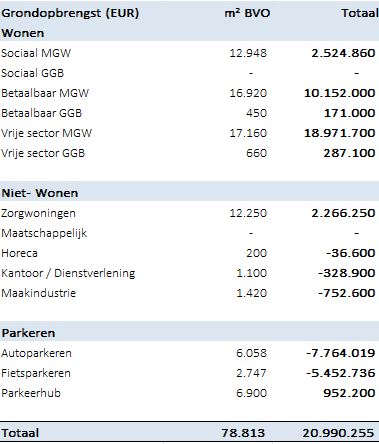Click the Wonen section header
Screen dimensions: 379x444
click(x=23, y=33)
